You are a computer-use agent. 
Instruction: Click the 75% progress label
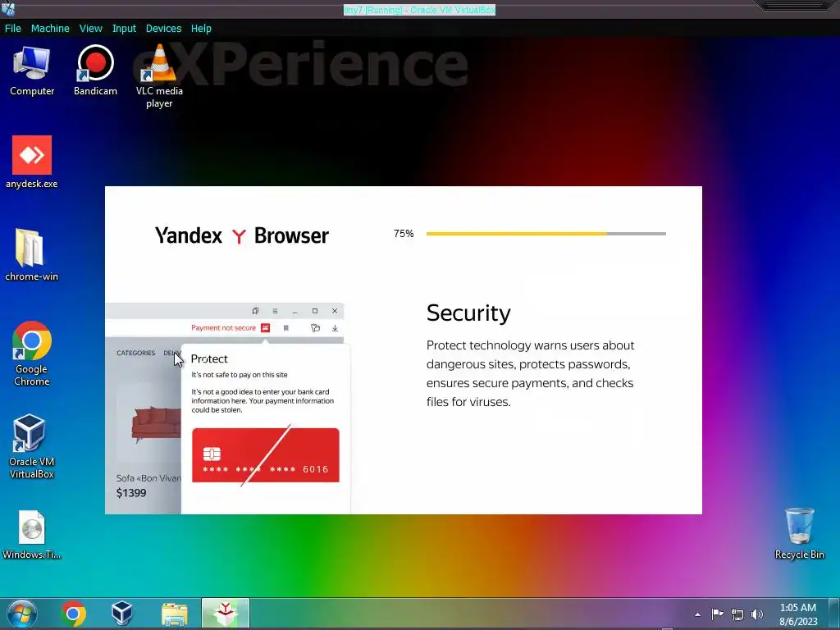coord(404,234)
